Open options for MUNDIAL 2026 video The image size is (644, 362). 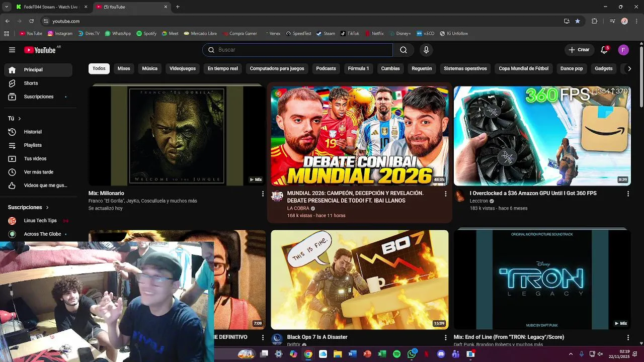(x=445, y=194)
